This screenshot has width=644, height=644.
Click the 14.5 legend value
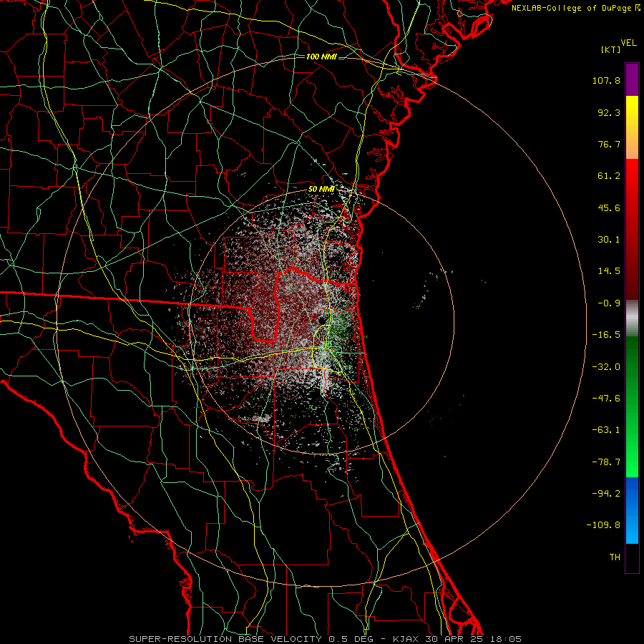(609, 271)
